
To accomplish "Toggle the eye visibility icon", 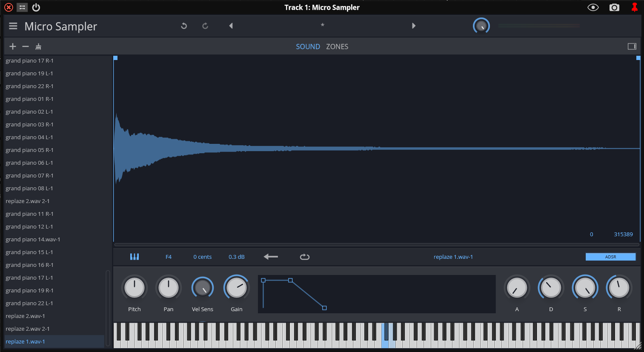I will click(x=593, y=8).
